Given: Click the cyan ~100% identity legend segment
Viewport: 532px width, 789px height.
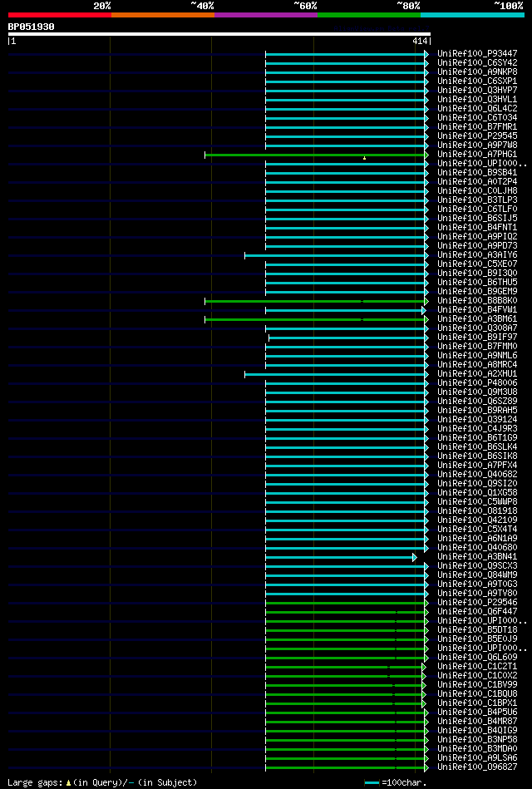Looking at the screenshot, I should 473,15.
